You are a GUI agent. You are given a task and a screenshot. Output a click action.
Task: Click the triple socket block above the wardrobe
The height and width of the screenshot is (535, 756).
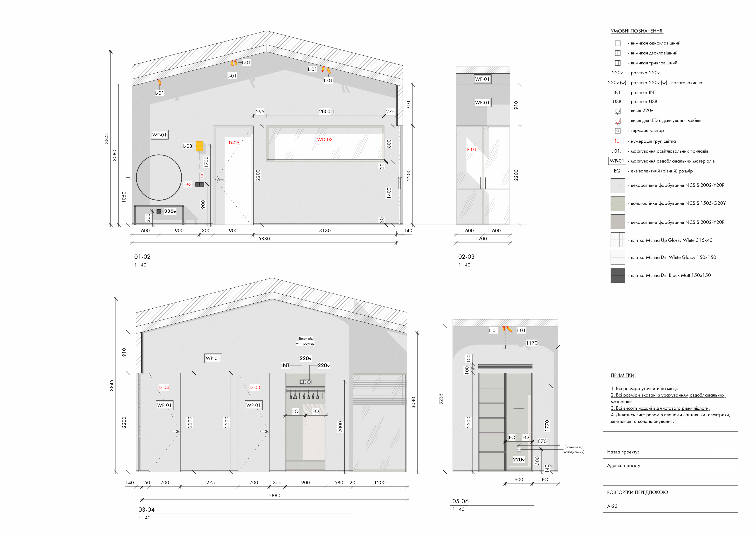pyautogui.click(x=305, y=382)
